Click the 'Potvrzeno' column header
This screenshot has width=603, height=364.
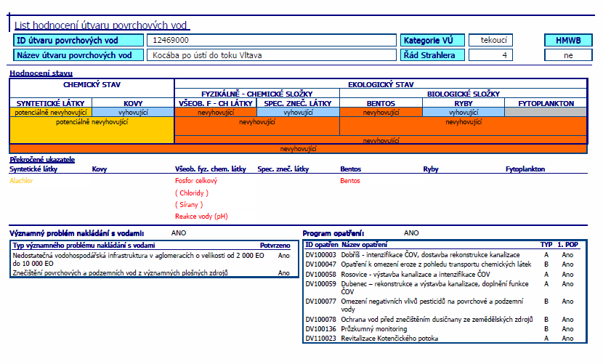tap(275, 245)
